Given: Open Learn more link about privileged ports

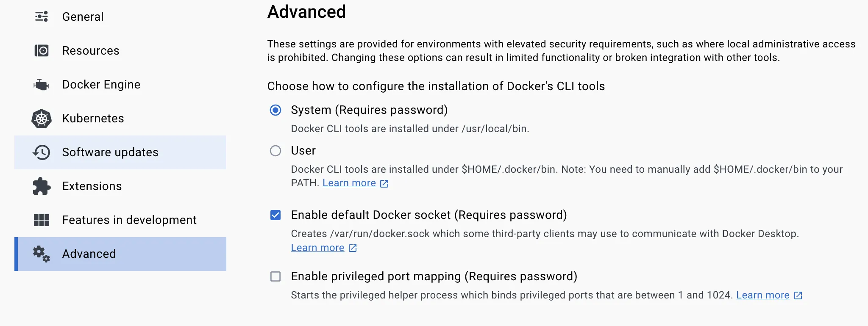Looking at the screenshot, I should coord(762,295).
